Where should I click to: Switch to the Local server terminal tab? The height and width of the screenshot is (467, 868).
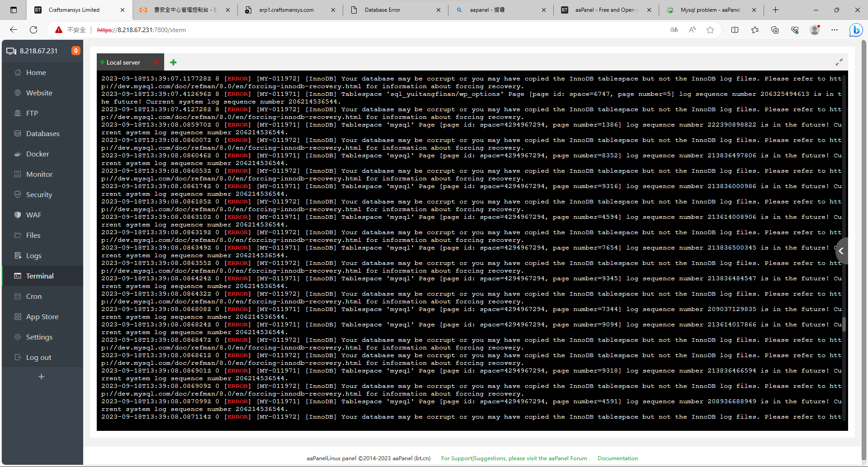123,62
